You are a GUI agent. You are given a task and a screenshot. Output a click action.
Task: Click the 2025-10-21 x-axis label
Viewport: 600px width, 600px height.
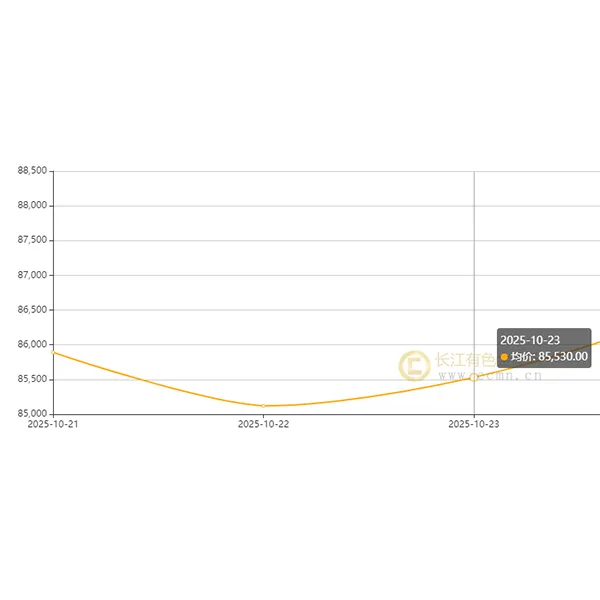click(x=53, y=424)
